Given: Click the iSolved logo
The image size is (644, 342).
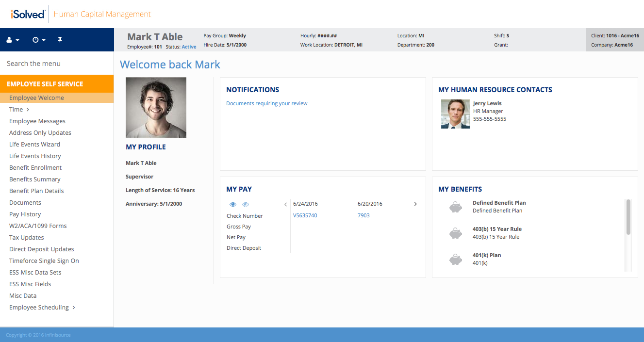Looking at the screenshot, I should tap(28, 14).
